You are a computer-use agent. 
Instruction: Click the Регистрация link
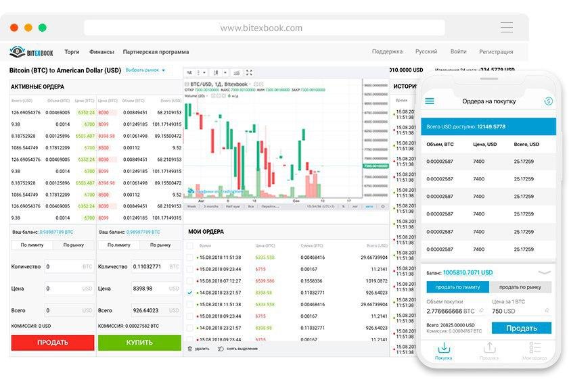pyautogui.click(x=496, y=52)
